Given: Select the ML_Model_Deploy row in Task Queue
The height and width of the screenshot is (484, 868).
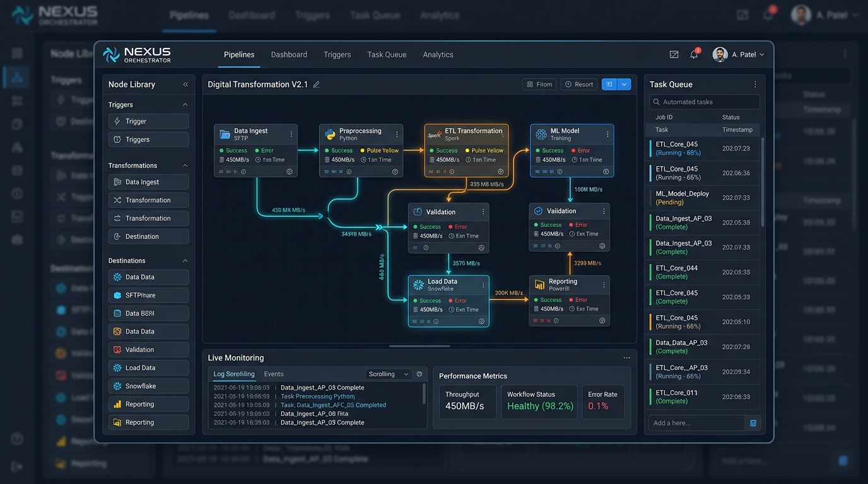Looking at the screenshot, I should 704,198.
